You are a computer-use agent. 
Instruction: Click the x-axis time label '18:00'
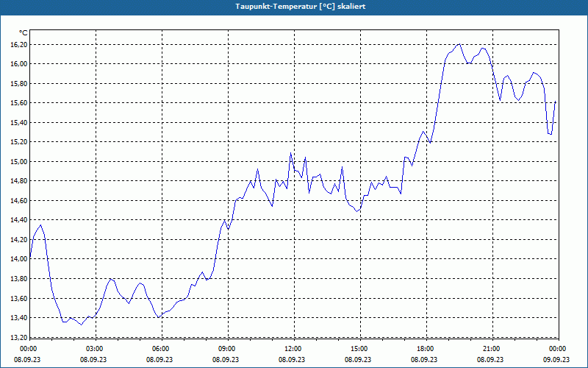click(426, 349)
